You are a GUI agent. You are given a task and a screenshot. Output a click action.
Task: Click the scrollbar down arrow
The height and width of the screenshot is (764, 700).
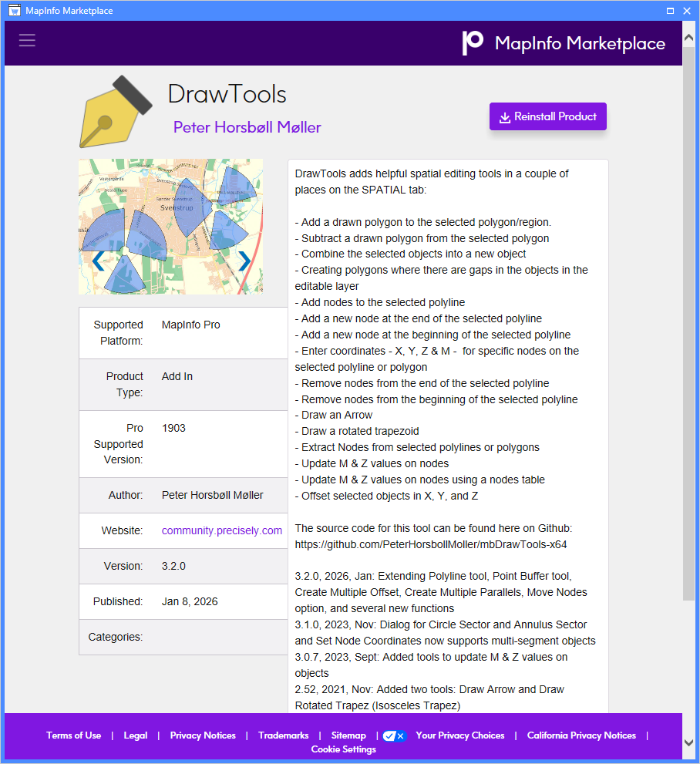click(688, 742)
